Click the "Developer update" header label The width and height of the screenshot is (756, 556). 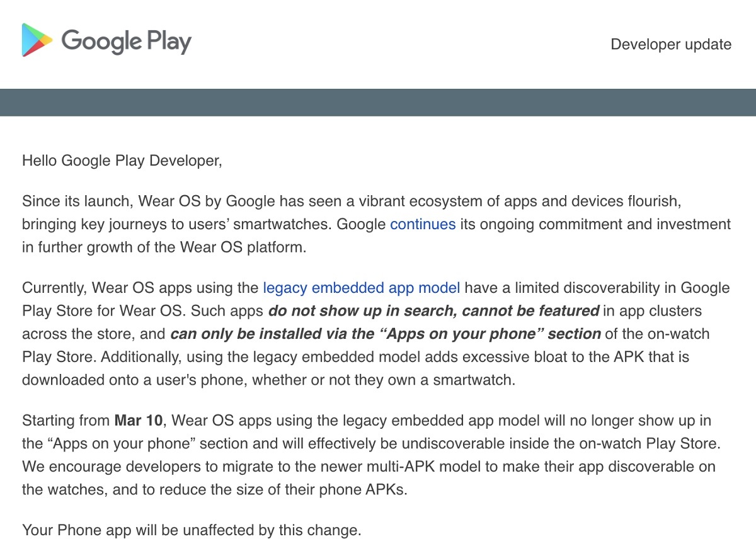(x=671, y=44)
